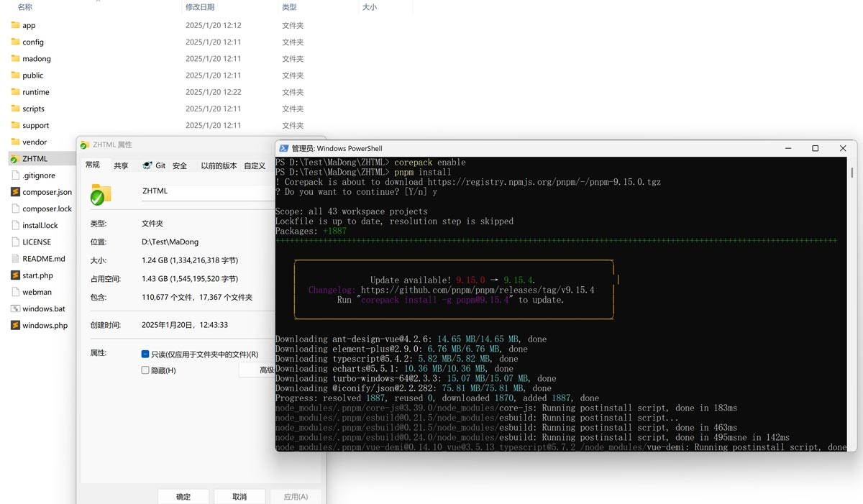
Task: Click the composer.json file icon
Action: pos(16,192)
